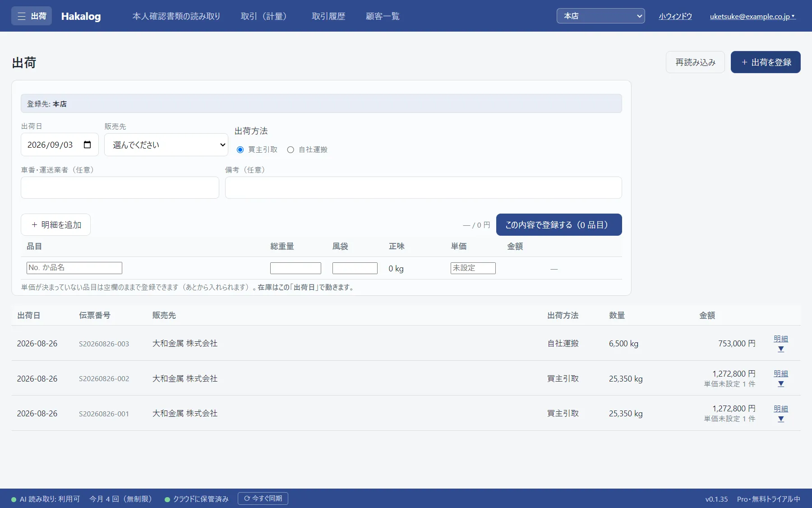Click the 今すぐ同期 button
This screenshot has height=508, width=812.
click(263, 499)
